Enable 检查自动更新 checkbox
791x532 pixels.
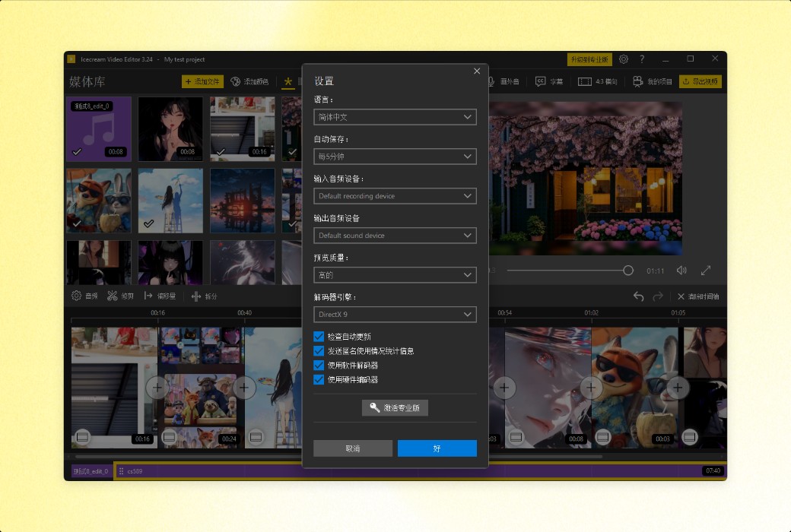point(319,337)
